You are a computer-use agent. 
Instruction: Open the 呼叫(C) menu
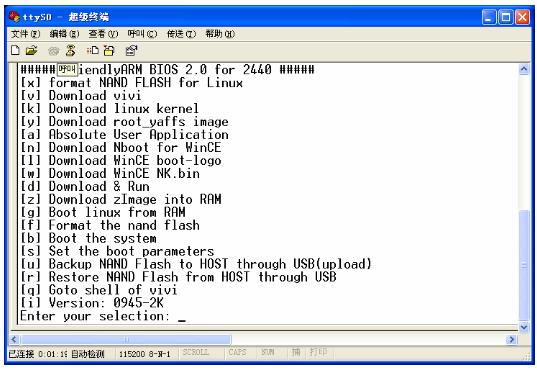[142, 34]
